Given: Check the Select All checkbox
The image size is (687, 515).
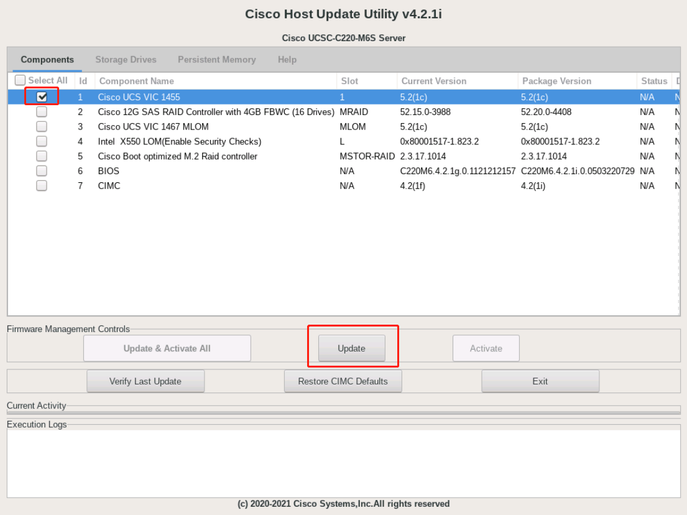Looking at the screenshot, I should [20, 80].
